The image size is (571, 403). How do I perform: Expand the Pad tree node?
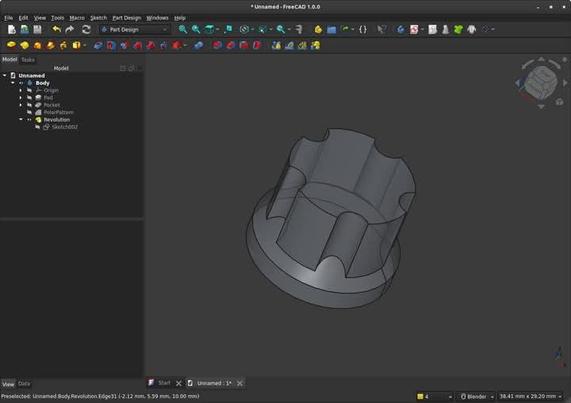pos(21,98)
